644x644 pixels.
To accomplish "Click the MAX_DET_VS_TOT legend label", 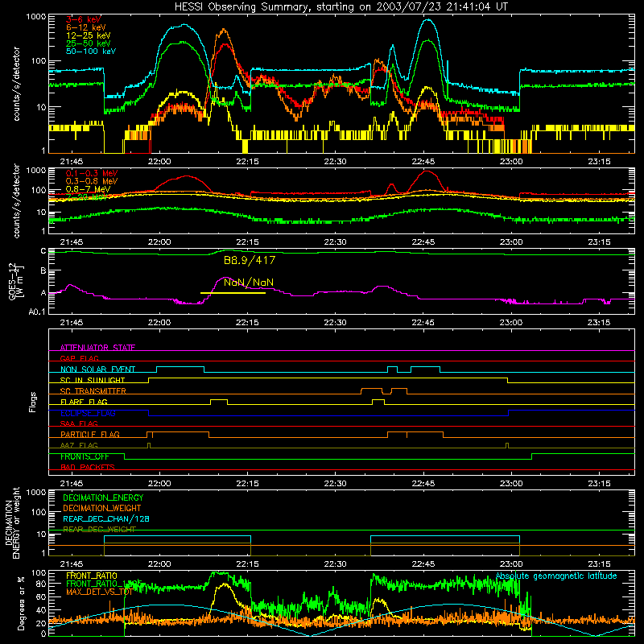I will pos(99,592).
